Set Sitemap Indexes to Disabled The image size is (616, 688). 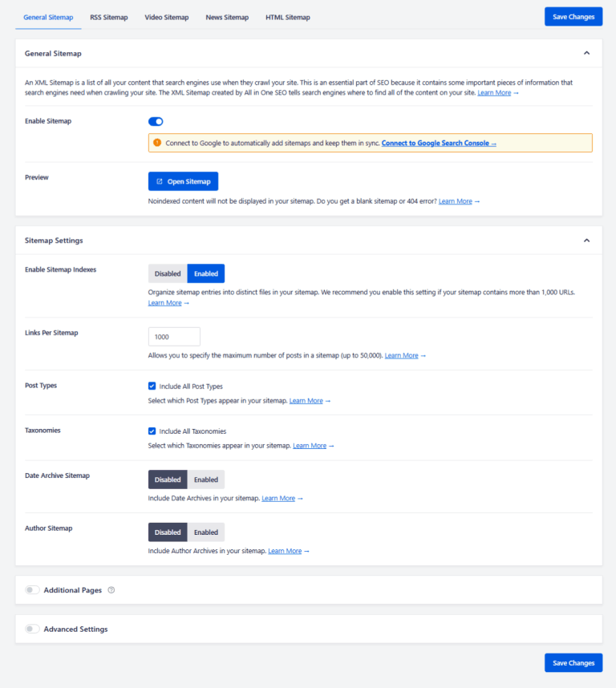pos(168,273)
